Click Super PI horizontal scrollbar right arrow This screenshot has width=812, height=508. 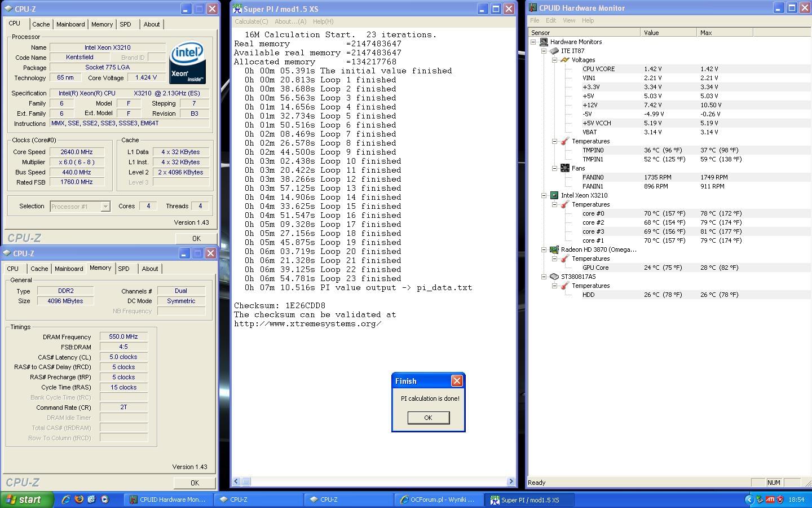point(511,481)
